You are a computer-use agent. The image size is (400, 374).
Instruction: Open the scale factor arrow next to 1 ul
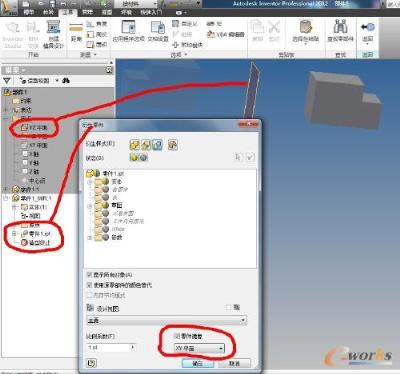point(133,347)
